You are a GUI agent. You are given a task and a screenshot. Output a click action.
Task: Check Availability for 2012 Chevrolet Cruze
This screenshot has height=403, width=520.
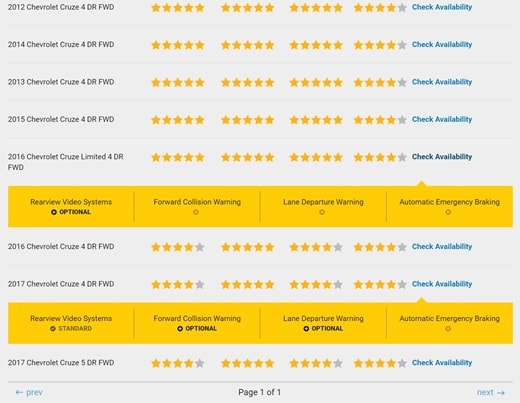[x=442, y=7]
